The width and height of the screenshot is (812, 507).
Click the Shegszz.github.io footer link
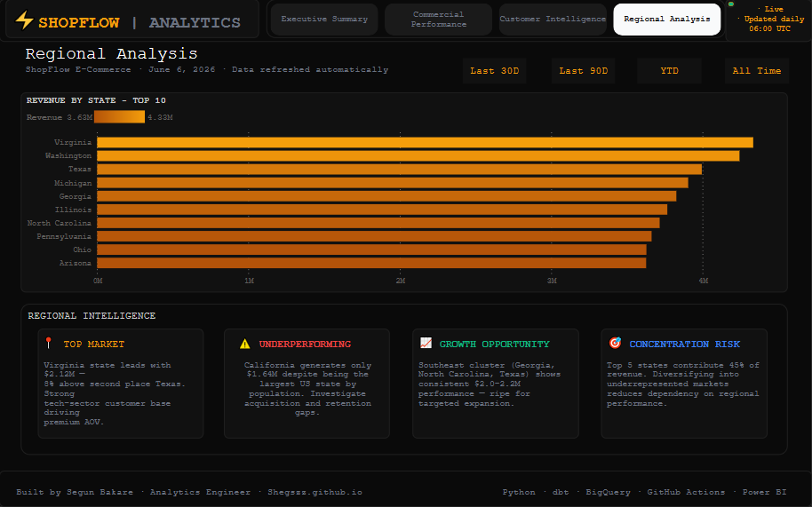pyautogui.click(x=314, y=492)
